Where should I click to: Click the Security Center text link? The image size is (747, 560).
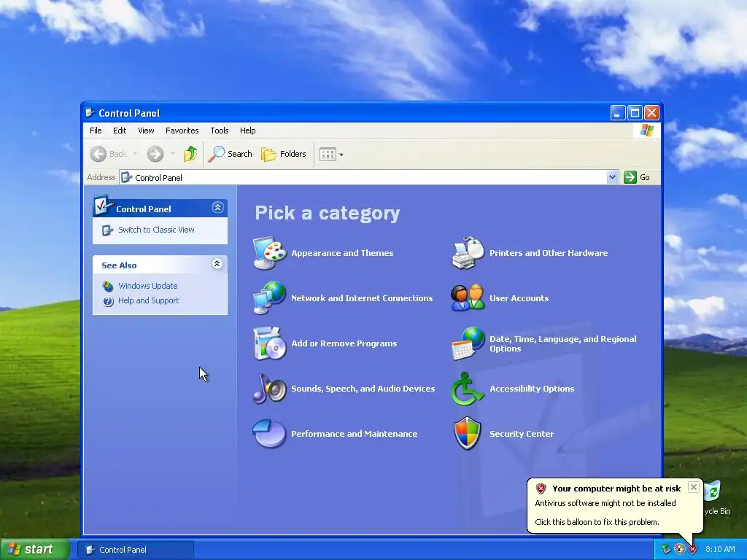tap(522, 434)
